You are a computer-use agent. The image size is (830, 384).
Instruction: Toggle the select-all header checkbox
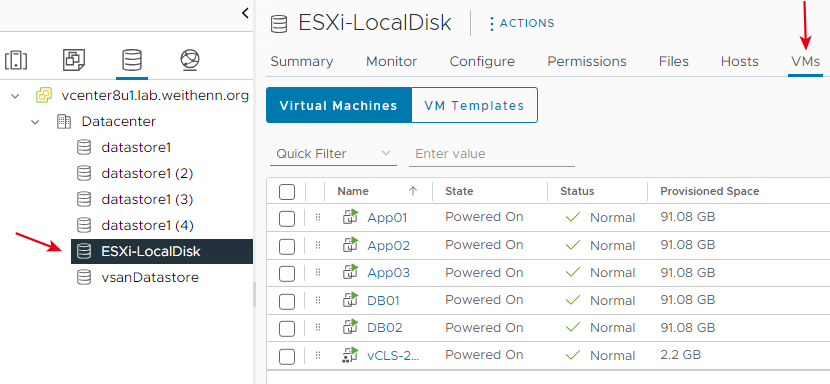point(286,192)
